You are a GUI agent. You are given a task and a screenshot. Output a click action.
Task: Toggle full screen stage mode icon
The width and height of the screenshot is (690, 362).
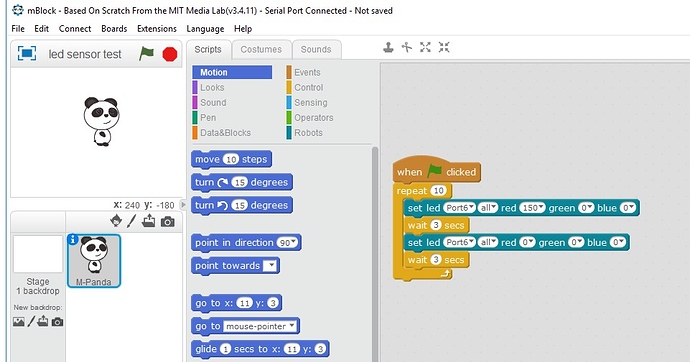coord(27,54)
